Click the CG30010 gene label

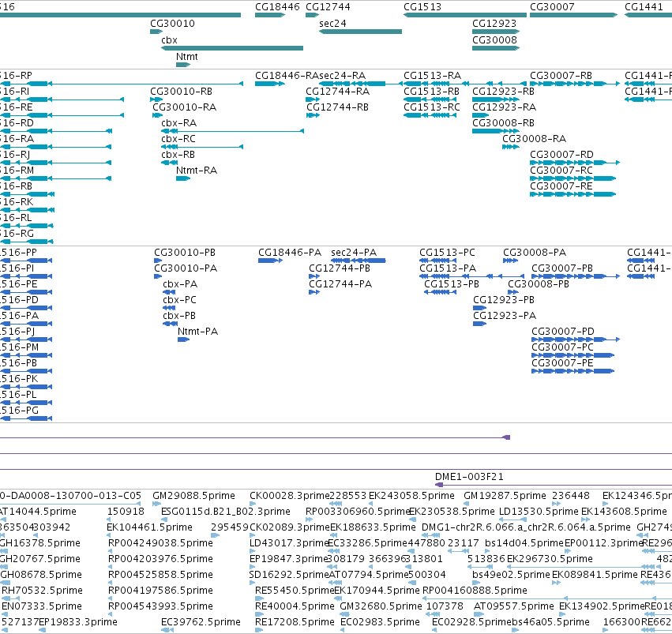tap(172, 24)
